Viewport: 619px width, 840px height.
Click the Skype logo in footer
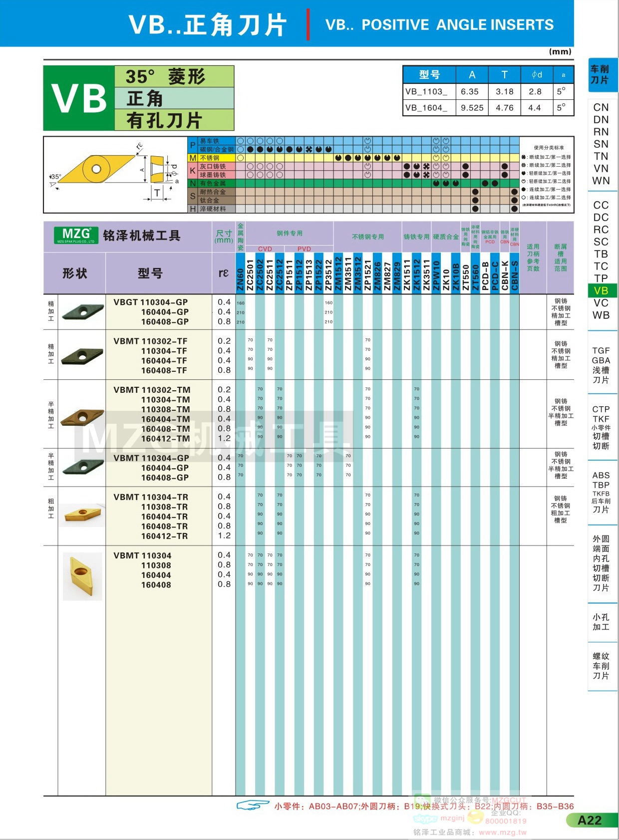[x=425, y=819]
